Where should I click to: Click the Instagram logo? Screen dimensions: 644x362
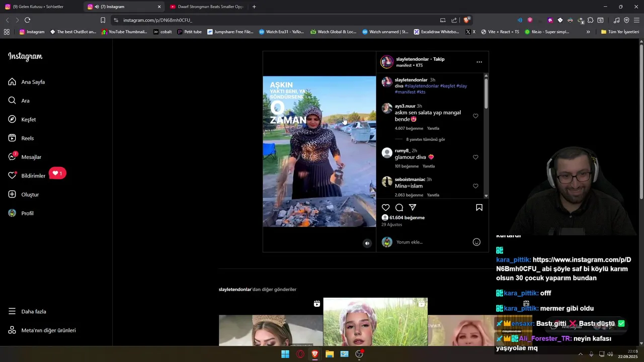tap(25, 56)
